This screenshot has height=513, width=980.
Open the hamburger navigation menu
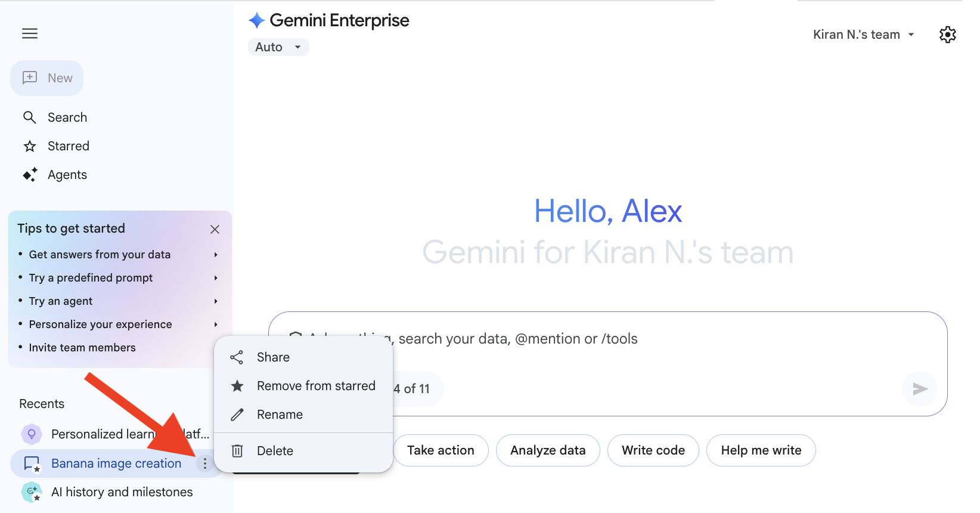tap(30, 33)
